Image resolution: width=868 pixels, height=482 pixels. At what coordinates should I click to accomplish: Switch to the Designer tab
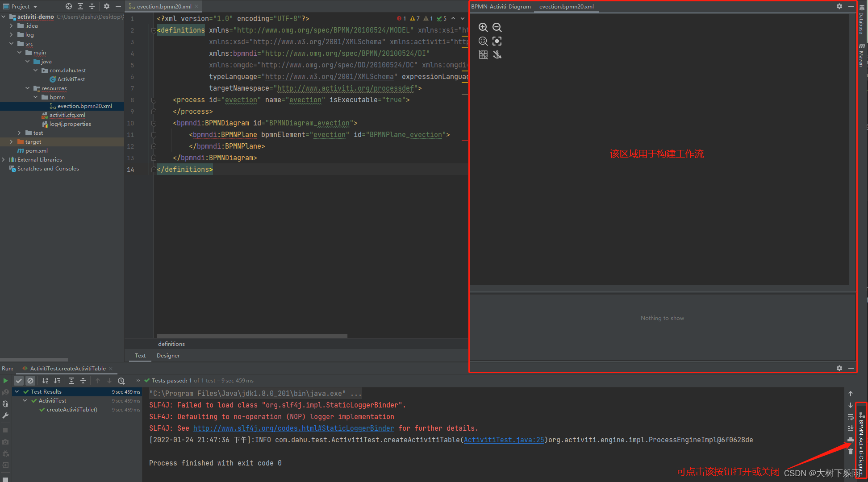pyautogui.click(x=168, y=356)
